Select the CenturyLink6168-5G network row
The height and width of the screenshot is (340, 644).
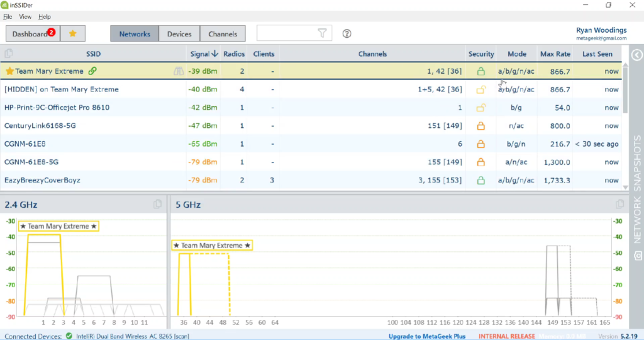[x=311, y=126]
